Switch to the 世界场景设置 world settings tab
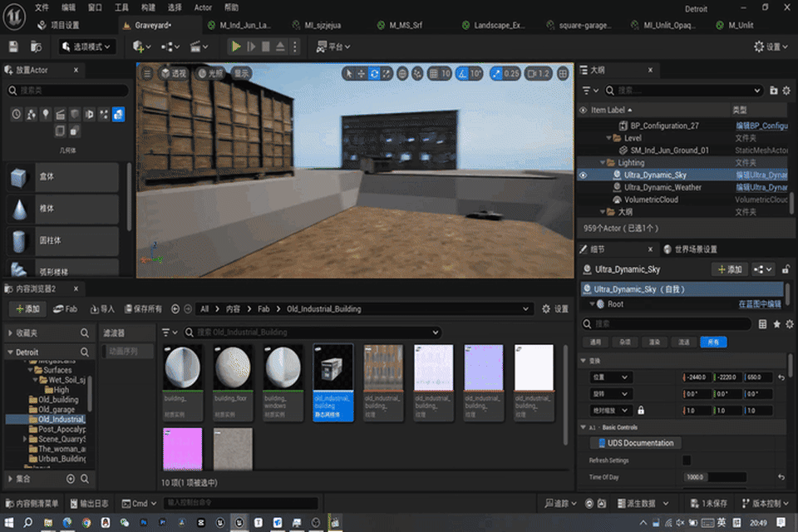798x532 pixels. pyautogui.click(x=691, y=249)
